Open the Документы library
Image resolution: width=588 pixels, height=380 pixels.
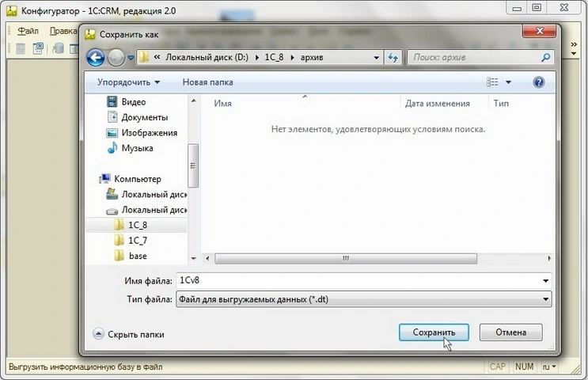coord(143,117)
